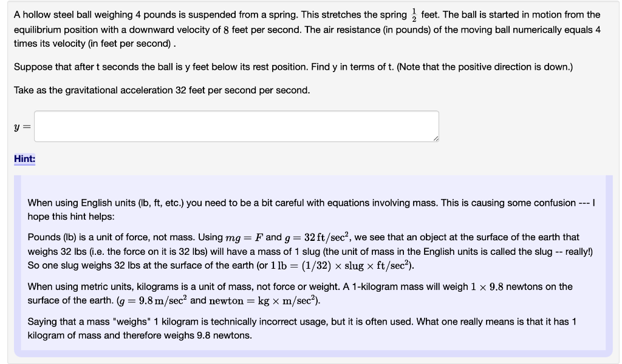This screenshot has width=622, height=364.
Task: Click the problem statement first paragraph
Action: point(304,27)
